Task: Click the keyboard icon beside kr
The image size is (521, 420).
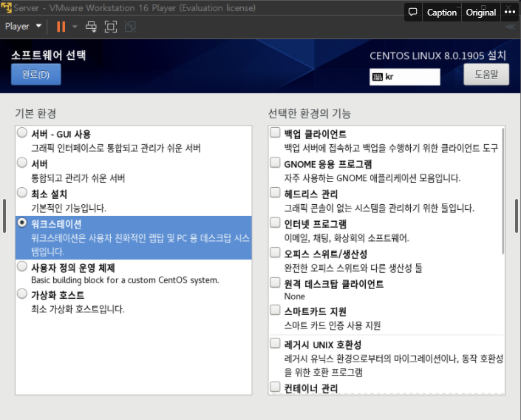Action: click(x=378, y=77)
